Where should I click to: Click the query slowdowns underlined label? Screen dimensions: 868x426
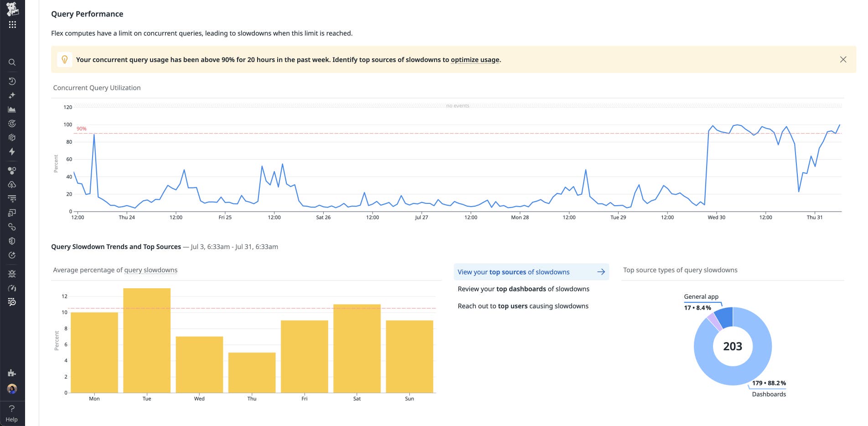coord(150,270)
